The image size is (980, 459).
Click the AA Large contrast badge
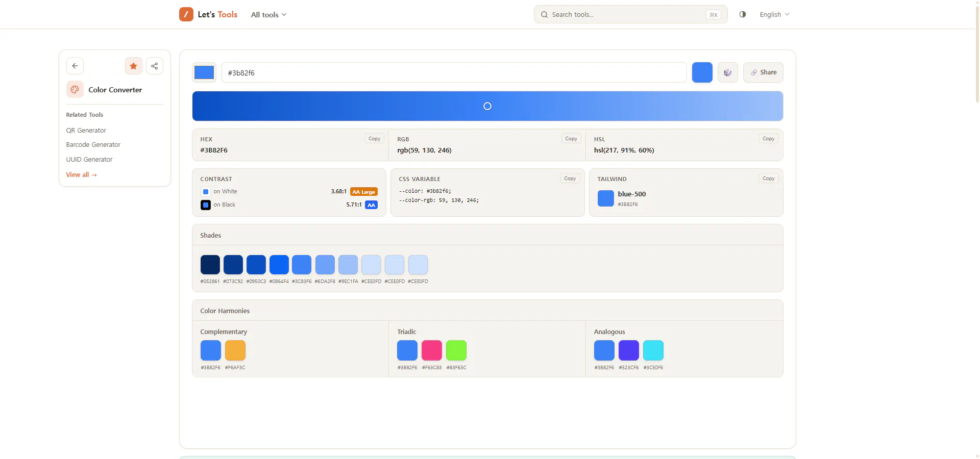coord(364,192)
